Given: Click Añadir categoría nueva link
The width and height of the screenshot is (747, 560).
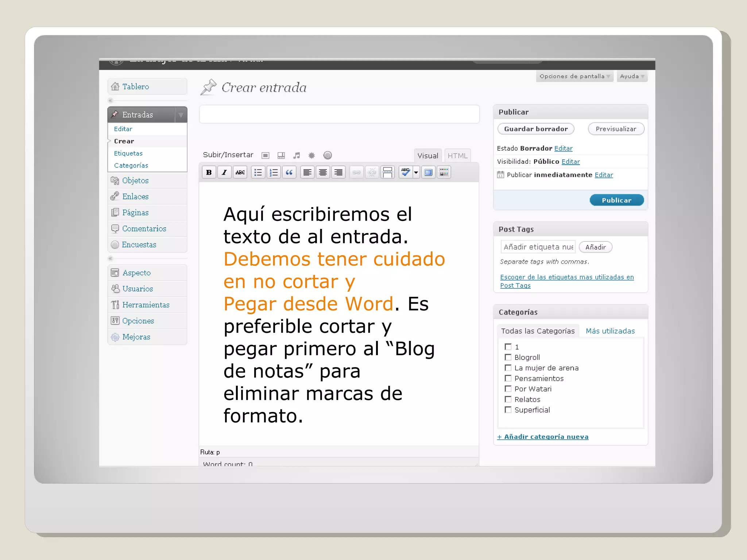Looking at the screenshot, I should coord(543,437).
